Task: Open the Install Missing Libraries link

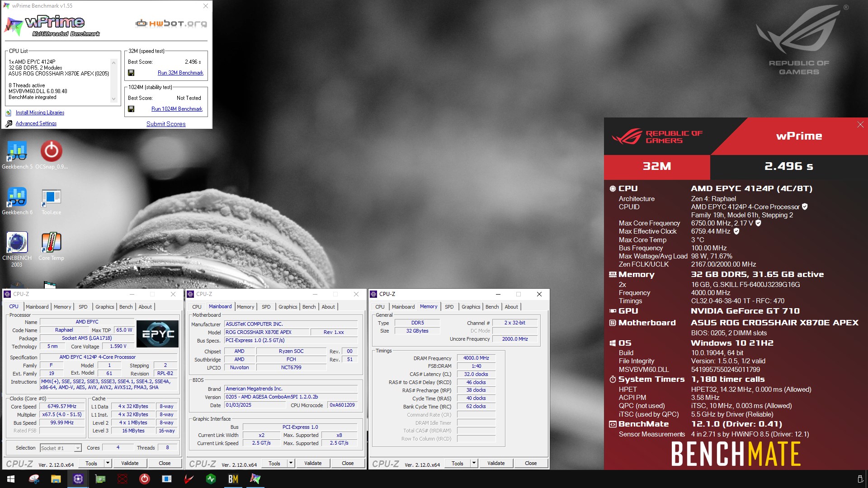Action: 40,113
